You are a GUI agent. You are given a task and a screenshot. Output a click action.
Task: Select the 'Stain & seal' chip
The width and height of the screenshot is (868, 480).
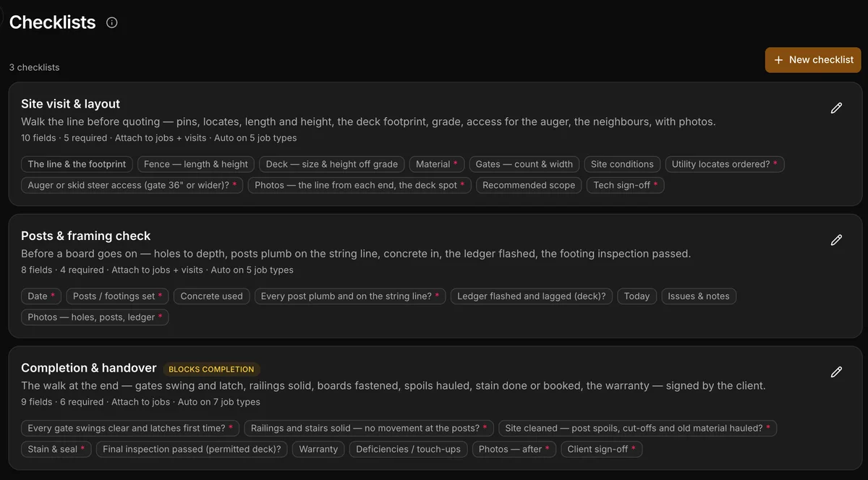pyautogui.click(x=56, y=449)
